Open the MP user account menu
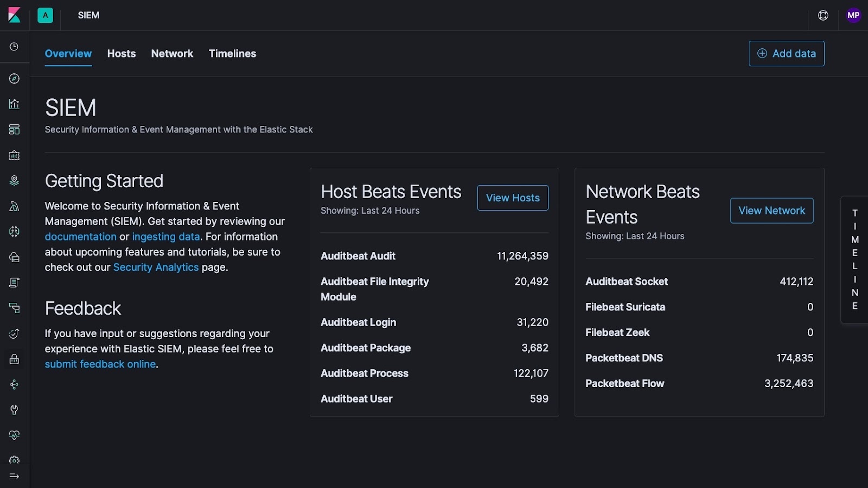The height and width of the screenshot is (488, 868). pos(853,15)
